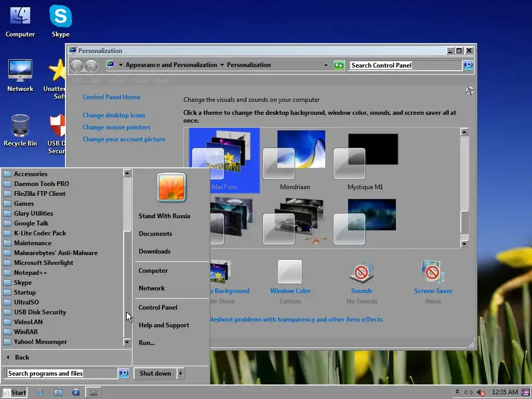Select the Mondriaan theme
Viewport: 532px width, 399px height.
coord(295,160)
